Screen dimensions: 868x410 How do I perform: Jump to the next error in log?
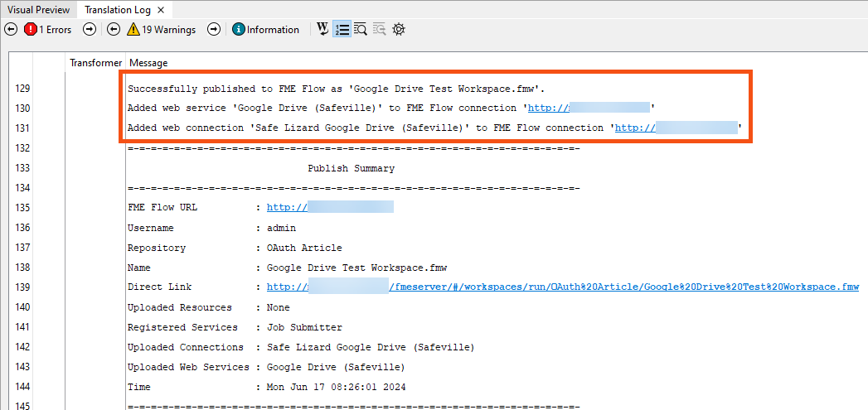90,30
